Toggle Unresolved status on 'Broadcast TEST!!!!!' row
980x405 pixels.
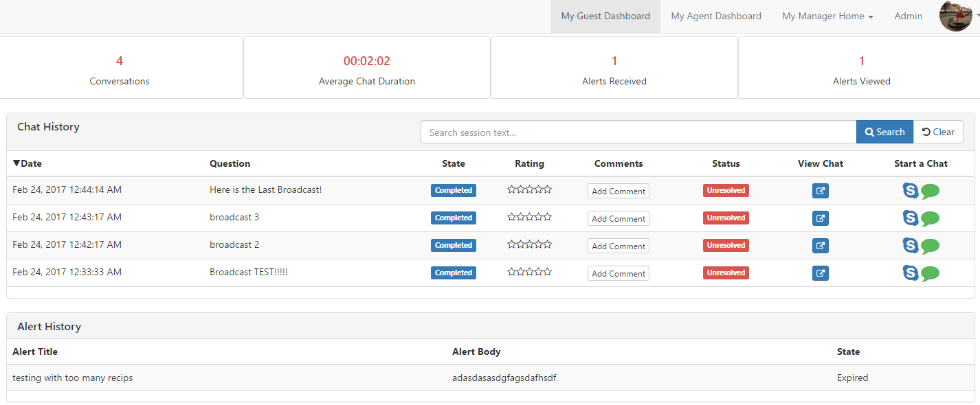[726, 273]
